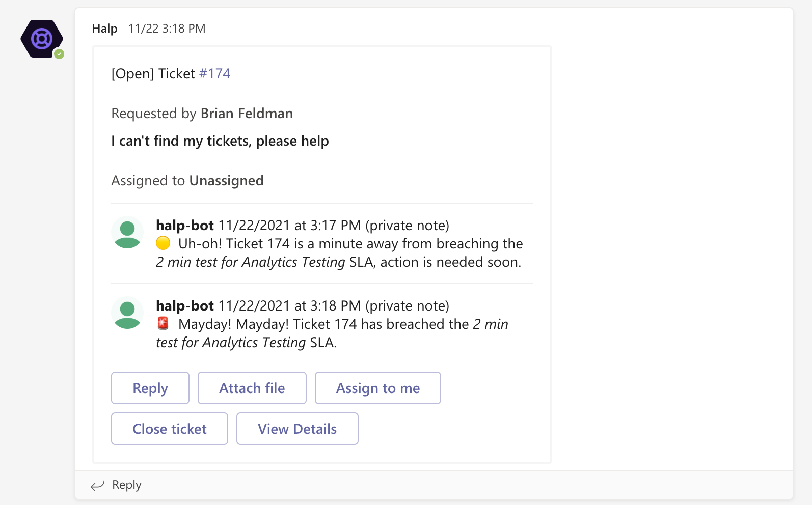Viewport: 812px width, 505px height.
Task: Click the Mayday breach note text
Action: (x=332, y=333)
